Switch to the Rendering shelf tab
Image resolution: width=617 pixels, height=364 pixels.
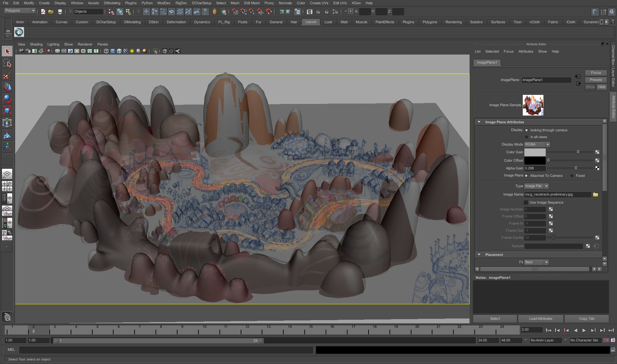pyautogui.click(x=453, y=22)
